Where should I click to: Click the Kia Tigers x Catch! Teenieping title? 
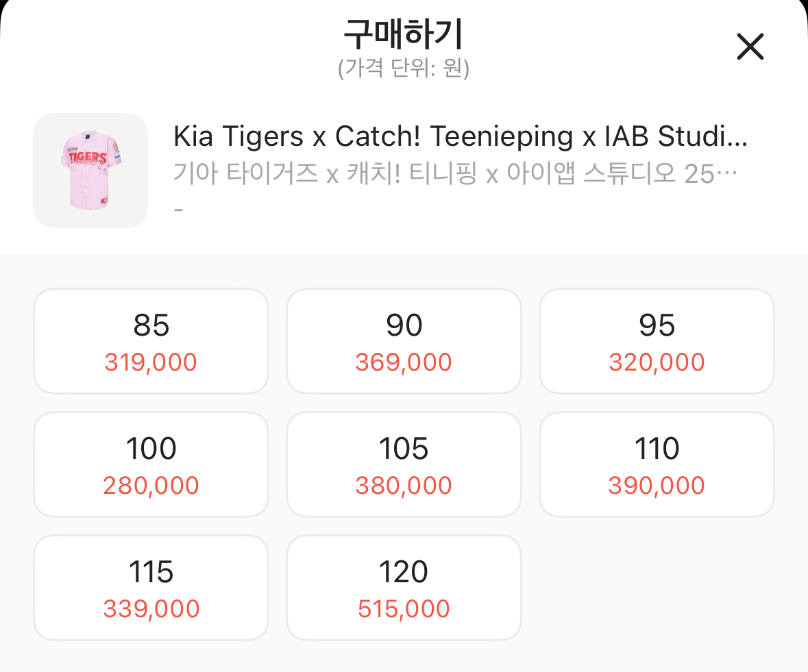point(460,136)
